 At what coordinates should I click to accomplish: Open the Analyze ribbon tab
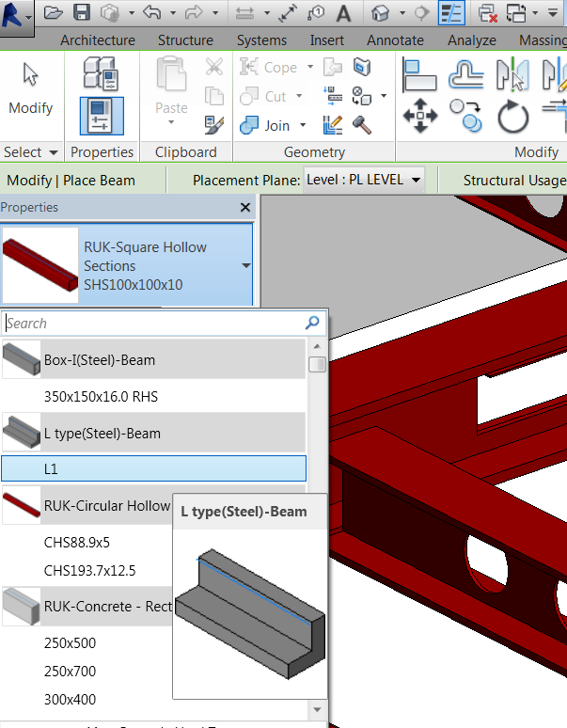pos(472,40)
